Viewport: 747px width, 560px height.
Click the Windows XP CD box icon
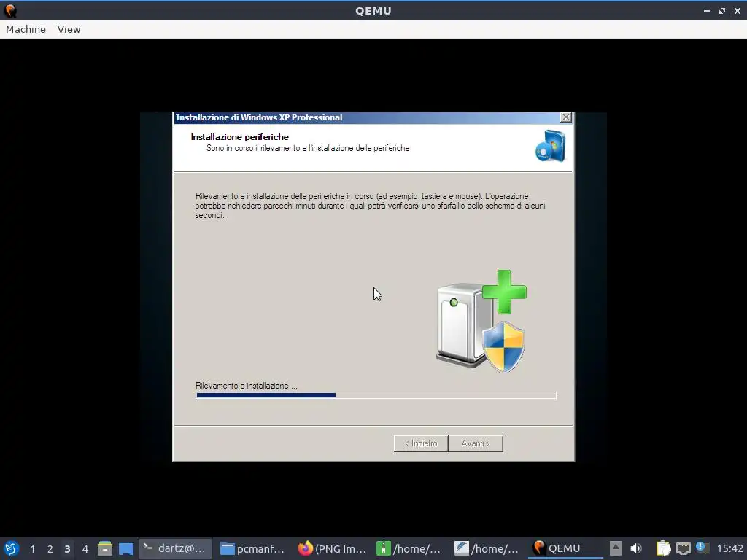click(551, 146)
